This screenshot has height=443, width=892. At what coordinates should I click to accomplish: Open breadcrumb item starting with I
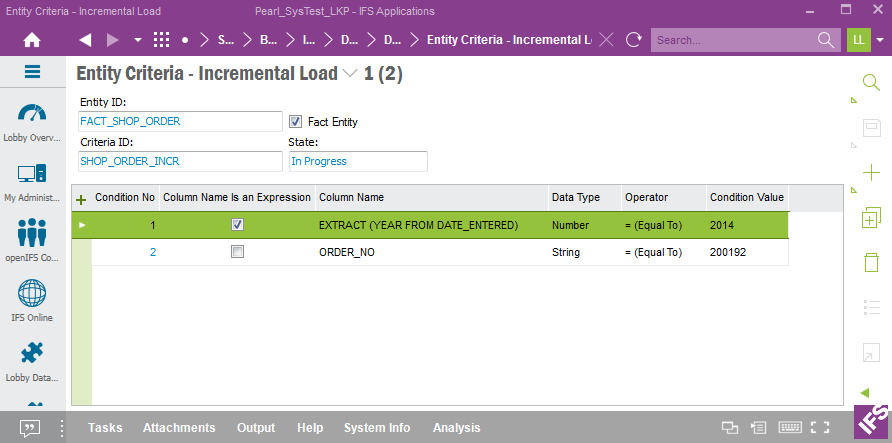pos(308,40)
